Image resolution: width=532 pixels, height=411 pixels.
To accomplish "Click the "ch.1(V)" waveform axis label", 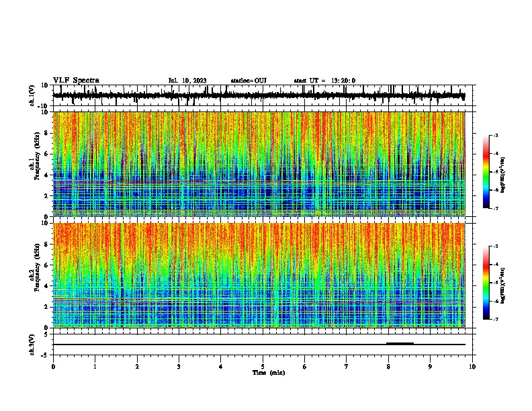I will (x=32, y=95).
